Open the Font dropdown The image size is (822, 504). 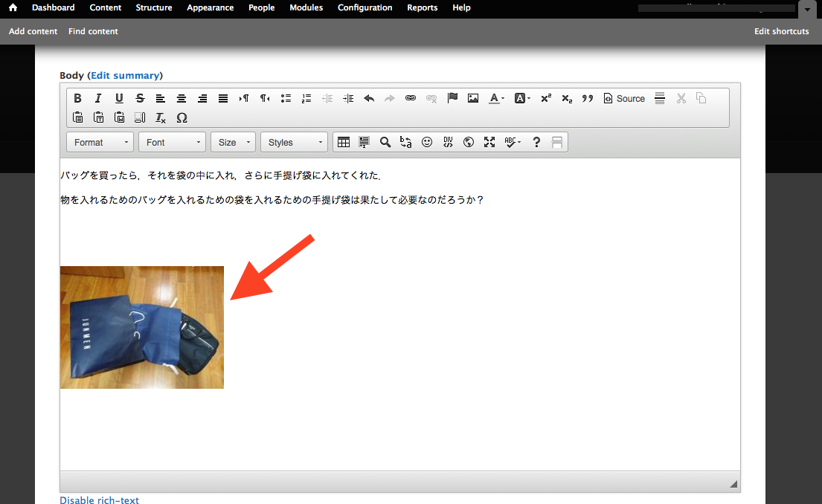[172, 141]
